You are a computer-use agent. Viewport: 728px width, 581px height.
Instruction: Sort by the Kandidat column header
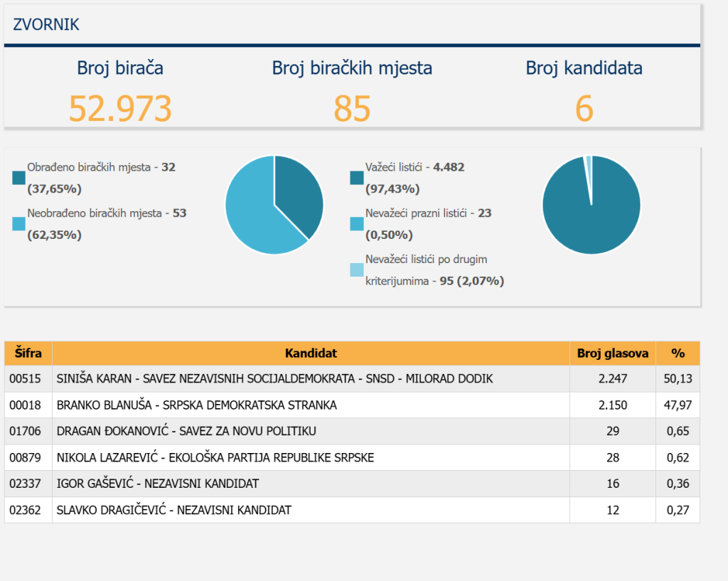point(311,353)
